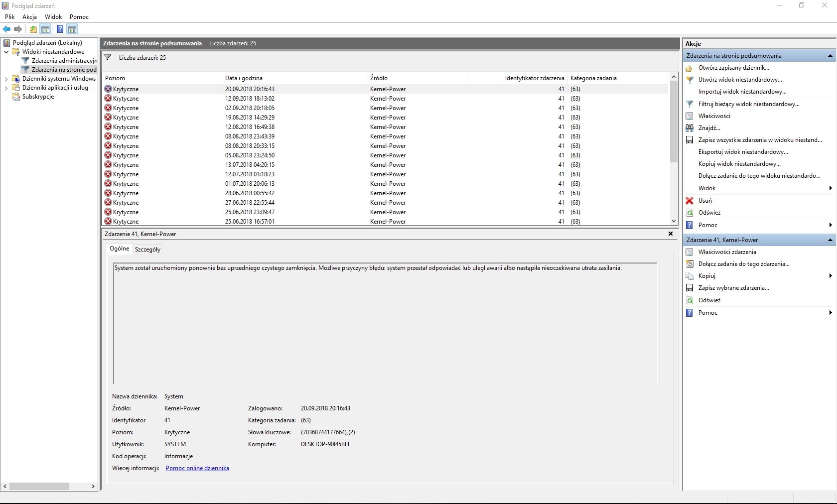Click the Zapisz wybrane zdarzenia save icon
Screen dimensions: 837x504
coord(690,288)
